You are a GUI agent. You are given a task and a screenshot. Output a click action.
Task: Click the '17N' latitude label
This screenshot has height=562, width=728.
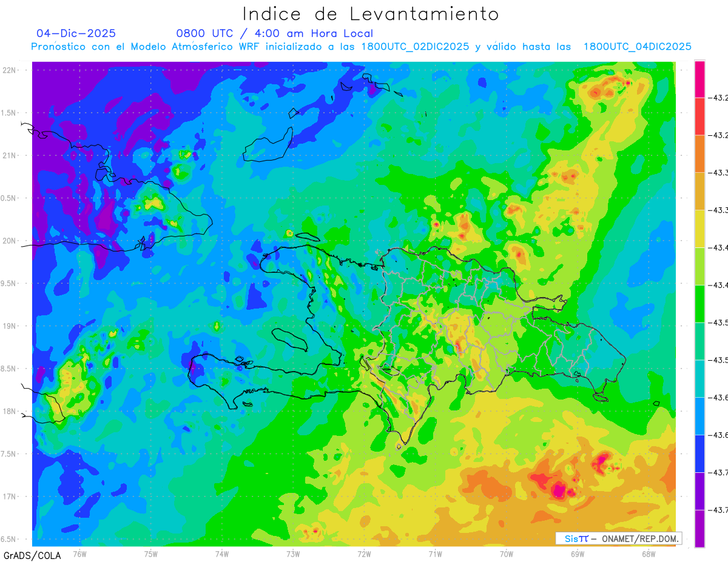pyautogui.click(x=10, y=497)
